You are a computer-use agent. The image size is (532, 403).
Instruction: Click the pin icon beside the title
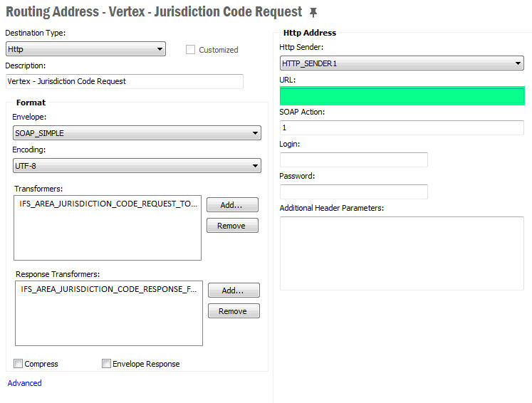pos(313,13)
